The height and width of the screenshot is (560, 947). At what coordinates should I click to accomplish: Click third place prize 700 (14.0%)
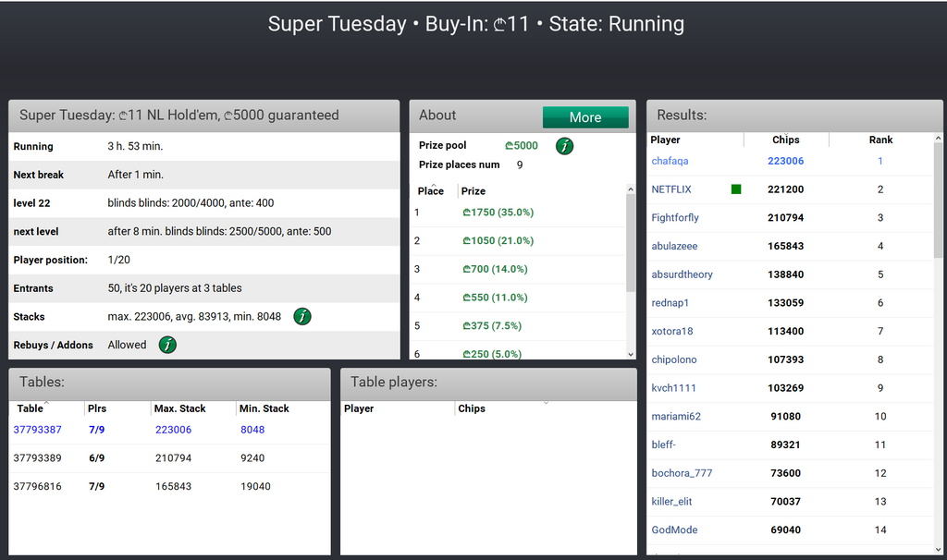(495, 269)
